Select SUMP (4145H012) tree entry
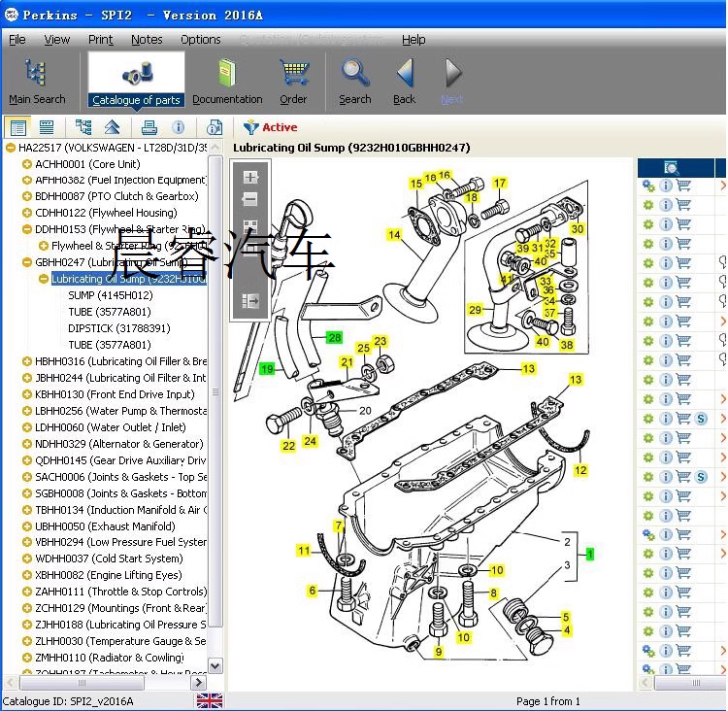The image size is (728, 711). coord(110,295)
